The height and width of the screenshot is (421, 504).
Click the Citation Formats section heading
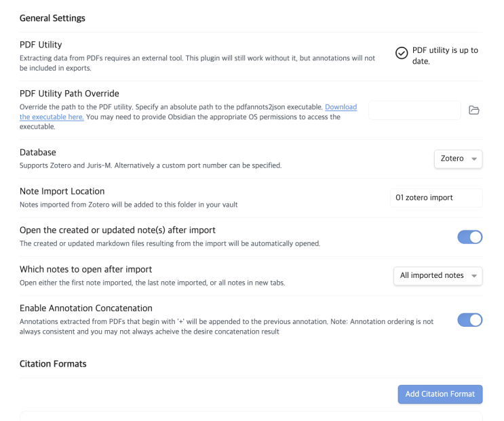pyautogui.click(x=53, y=364)
